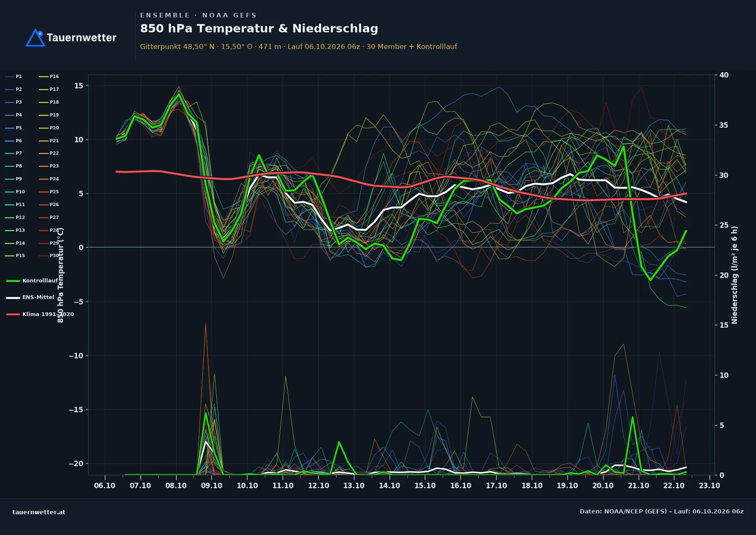This screenshot has width=756, height=535.
Task: Toggle the P9 legend entry
Action: (14, 179)
